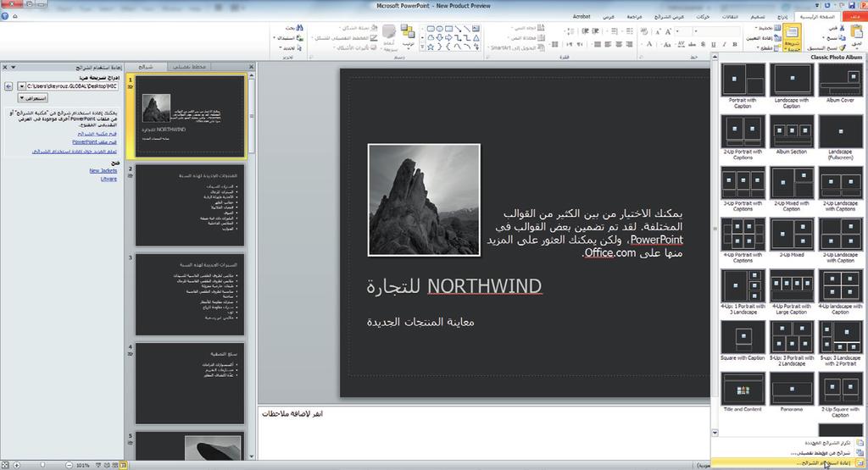This screenshot has height=470, width=868.
Task: Click back arrow button in Reuse Slides pane
Action: pyautogui.click(x=8, y=86)
